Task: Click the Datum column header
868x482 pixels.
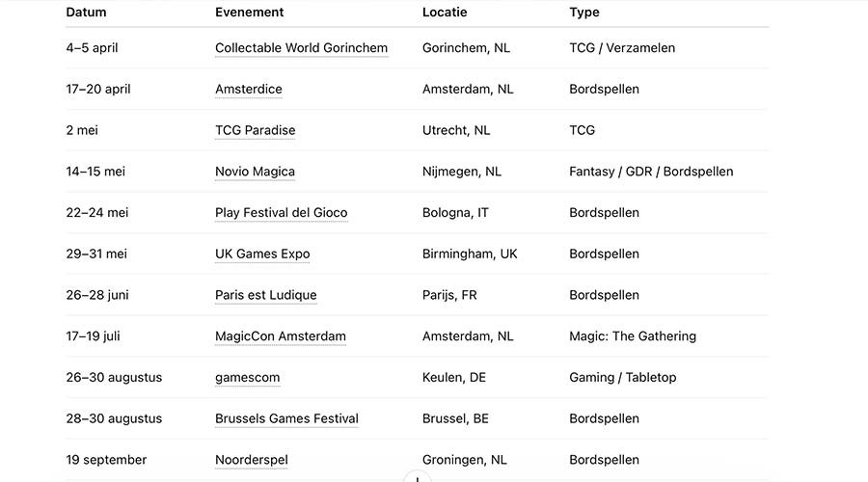Action: click(x=86, y=13)
